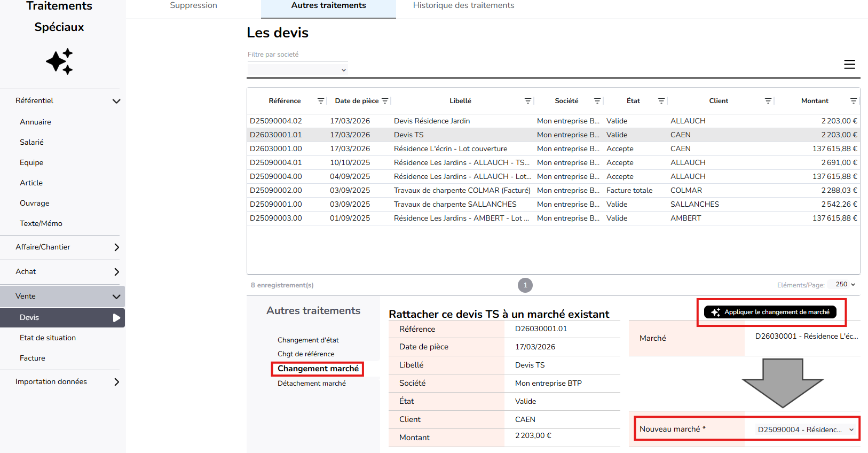Open the Nouveau marché dropdown

coord(804,429)
